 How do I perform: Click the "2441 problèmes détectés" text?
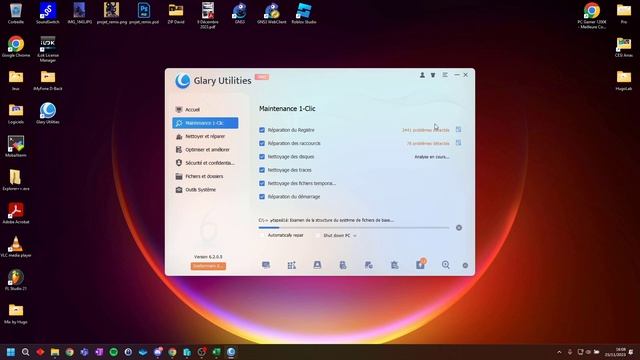(x=425, y=130)
